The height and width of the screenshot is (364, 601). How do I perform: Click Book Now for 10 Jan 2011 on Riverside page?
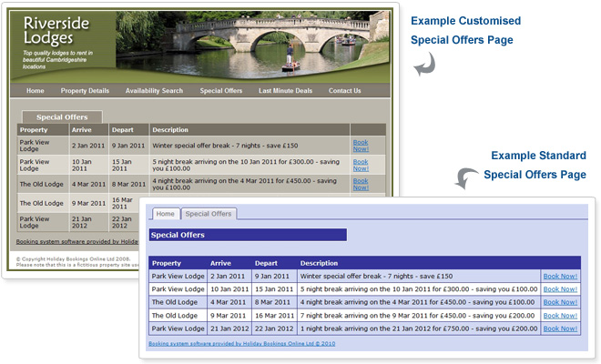(361, 165)
